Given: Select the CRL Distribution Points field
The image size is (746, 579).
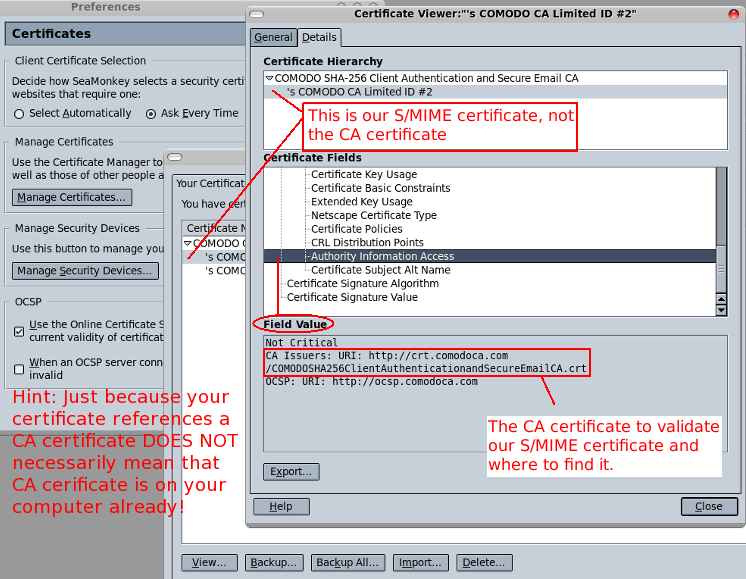Looking at the screenshot, I should [367, 243].
